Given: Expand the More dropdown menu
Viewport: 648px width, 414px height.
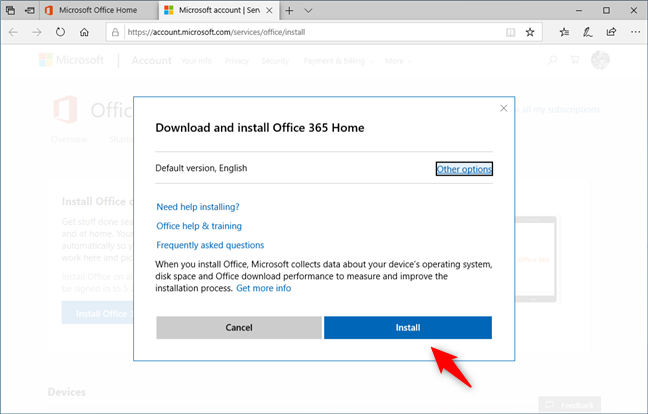Looking at the screenshot, I should click(398, 61).
